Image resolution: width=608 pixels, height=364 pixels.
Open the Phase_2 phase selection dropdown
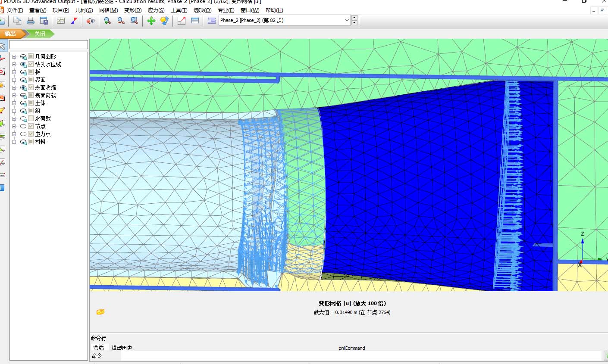point(347,20)
